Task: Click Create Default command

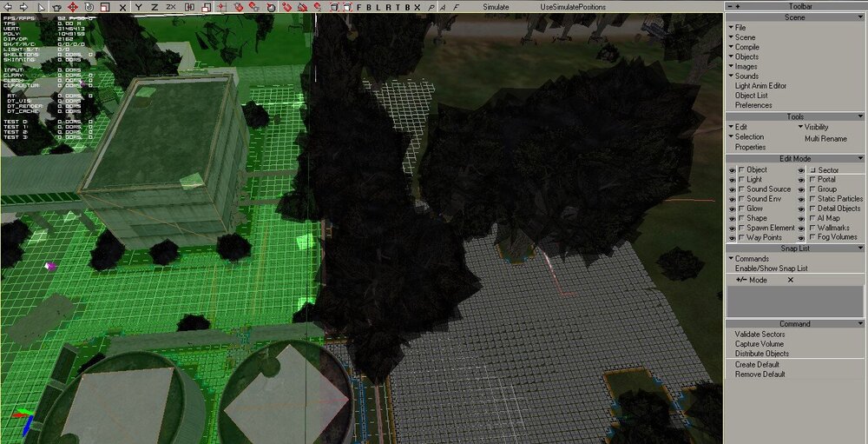Action: (x=757, y=365)
